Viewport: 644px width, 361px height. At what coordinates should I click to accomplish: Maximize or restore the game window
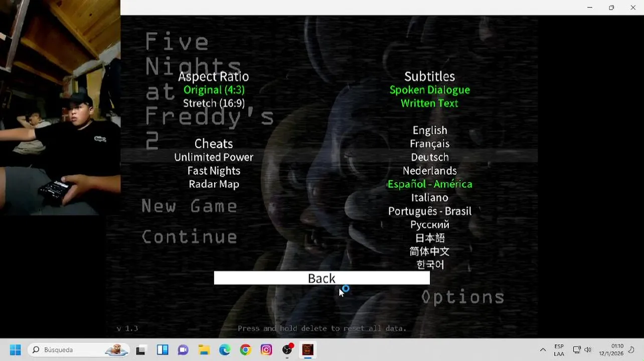pos(611,8)
